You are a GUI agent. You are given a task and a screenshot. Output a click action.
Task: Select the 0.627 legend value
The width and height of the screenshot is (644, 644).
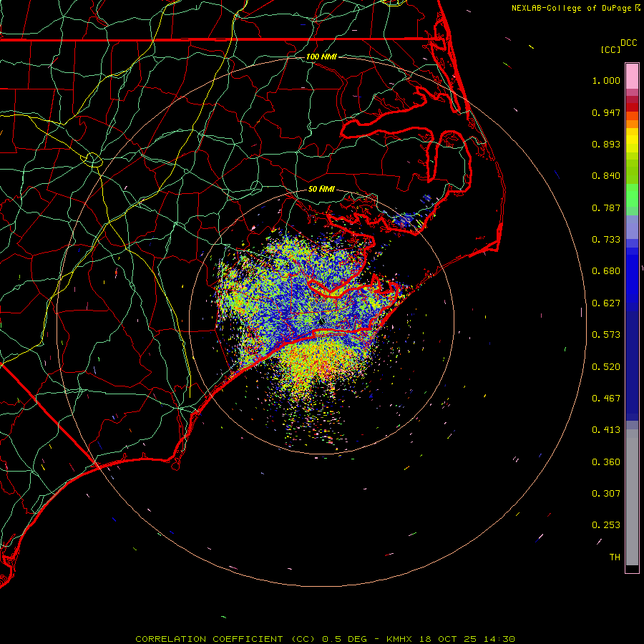point(606,303)
